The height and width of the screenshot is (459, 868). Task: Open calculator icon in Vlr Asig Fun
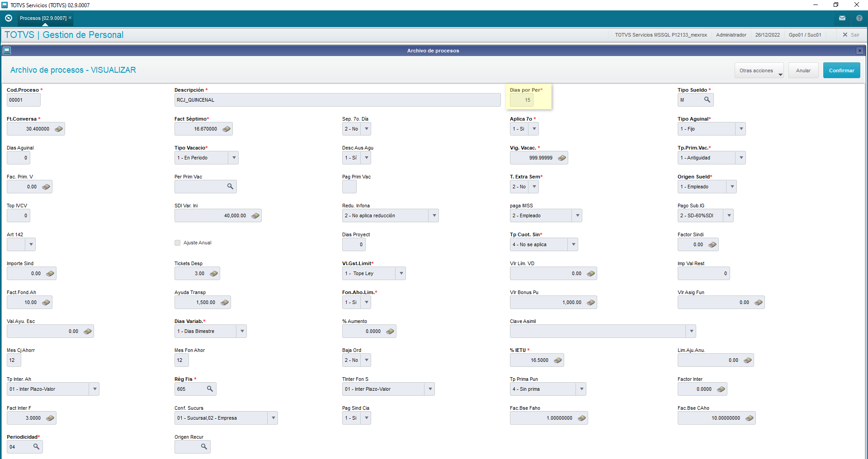[759, 303]
